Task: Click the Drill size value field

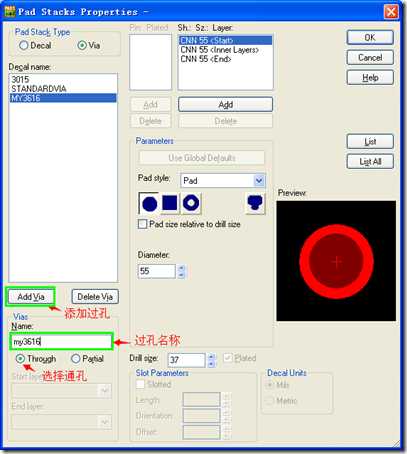Action: (186, 360)
